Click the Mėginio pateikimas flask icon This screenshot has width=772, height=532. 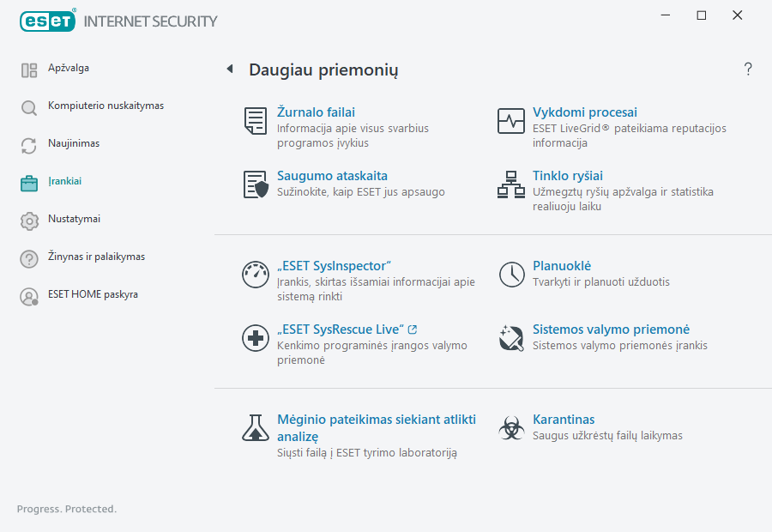point(255,427)
